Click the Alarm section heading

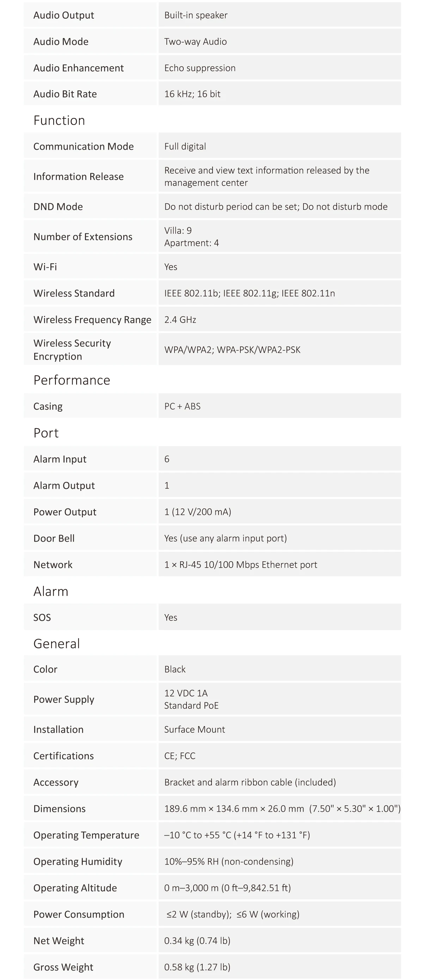tap(51, 591)
